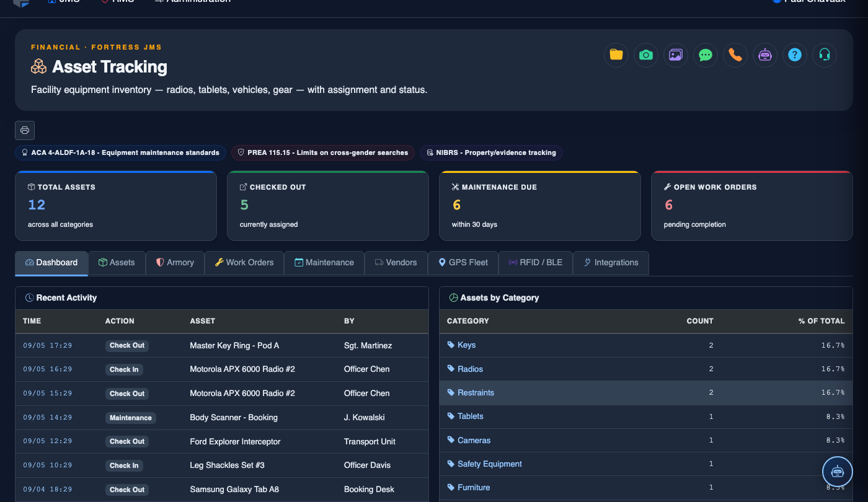The width and height of the screenshot is (868, 502).
Task: Go to the RFID / BLE tab
Action: pos(536,263)
